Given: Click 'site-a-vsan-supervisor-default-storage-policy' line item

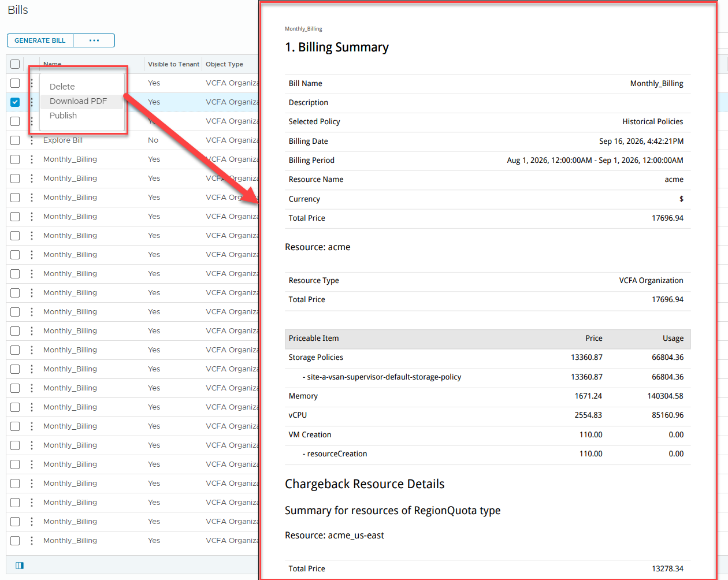Looking at the screenshot, I should [382, 377].
